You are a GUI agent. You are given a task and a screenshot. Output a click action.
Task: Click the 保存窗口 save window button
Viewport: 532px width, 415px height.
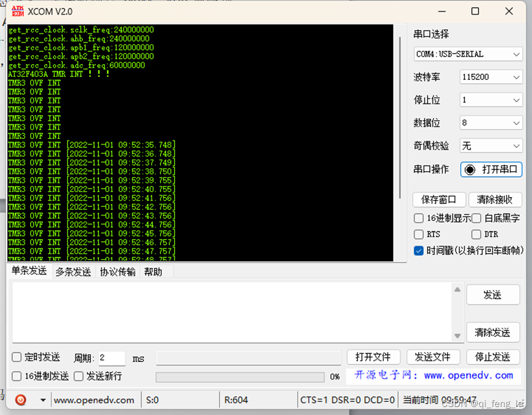[x=439, y=199]
